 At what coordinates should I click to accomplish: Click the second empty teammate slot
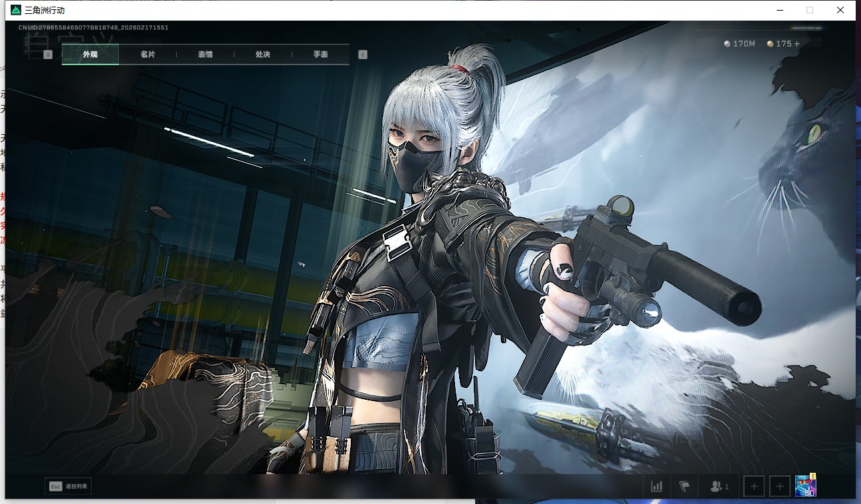tap(780, 487)
